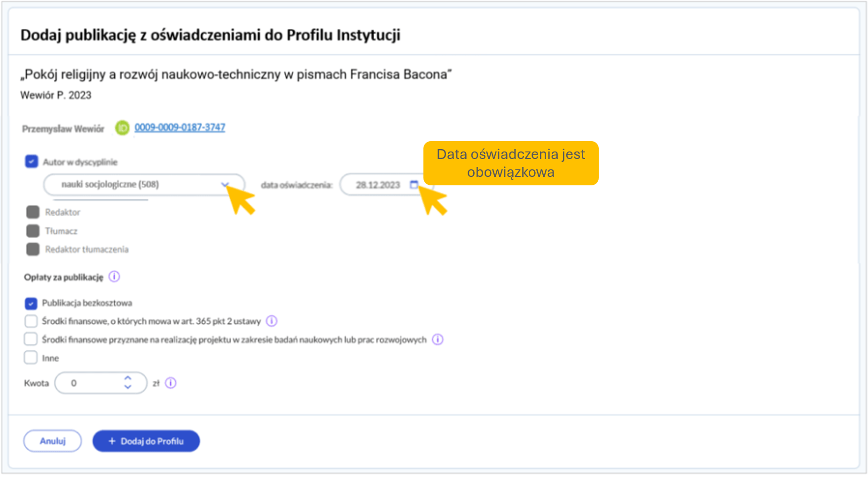The height and width of the screenshot is (477, 868).
Task: Check the project research funding checkbox
Action: 31,339
